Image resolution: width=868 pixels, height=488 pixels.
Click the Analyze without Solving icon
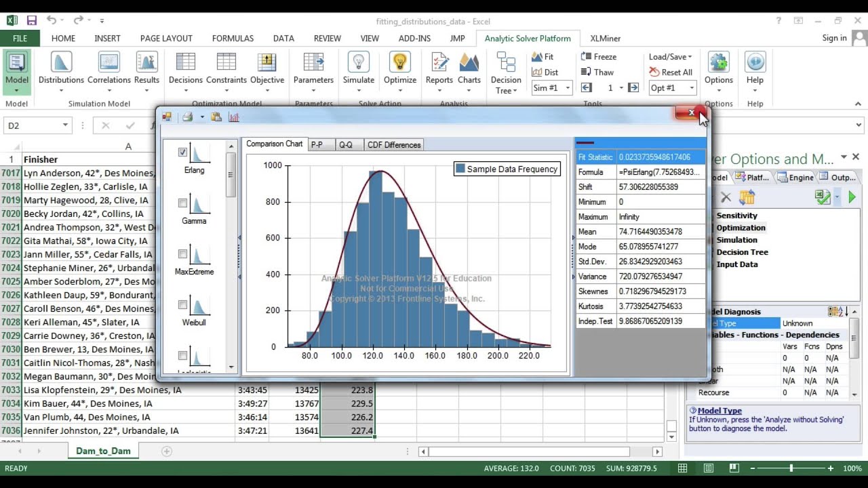click(823, 197)
